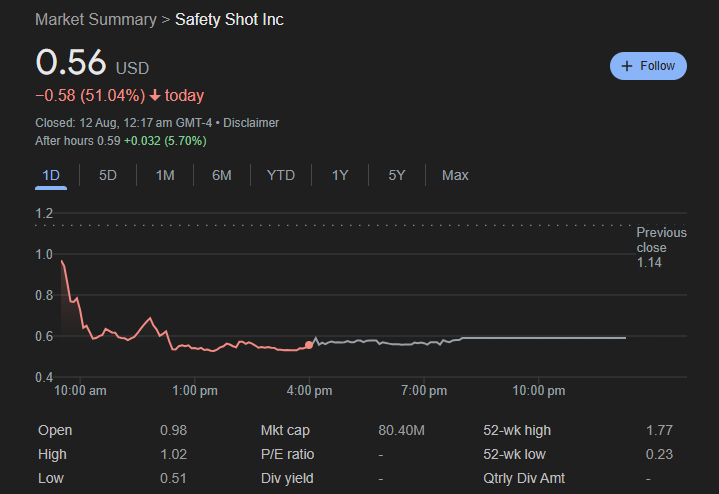
Task: Switch to the 1Y chart view
Action: click(x=340, y=175)
